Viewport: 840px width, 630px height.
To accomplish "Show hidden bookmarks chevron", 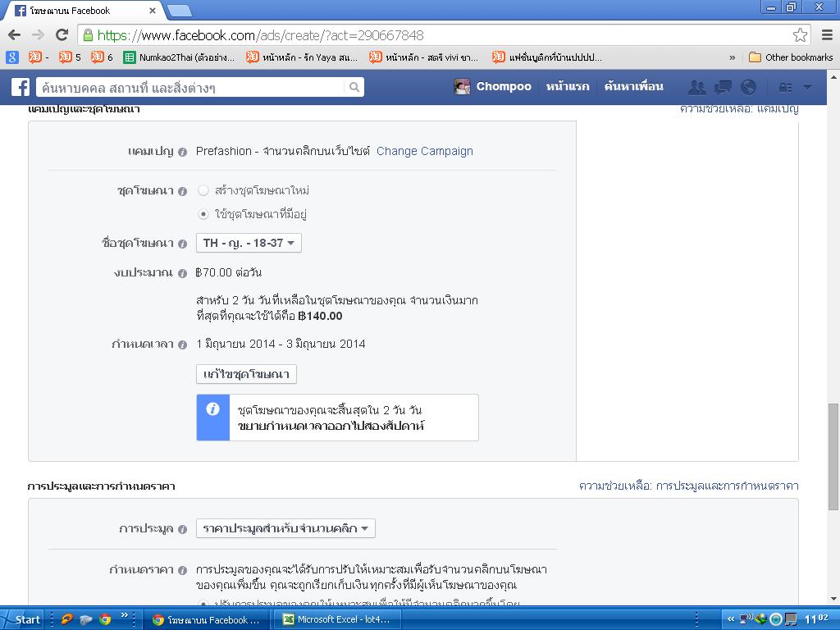I will point(733,57).
